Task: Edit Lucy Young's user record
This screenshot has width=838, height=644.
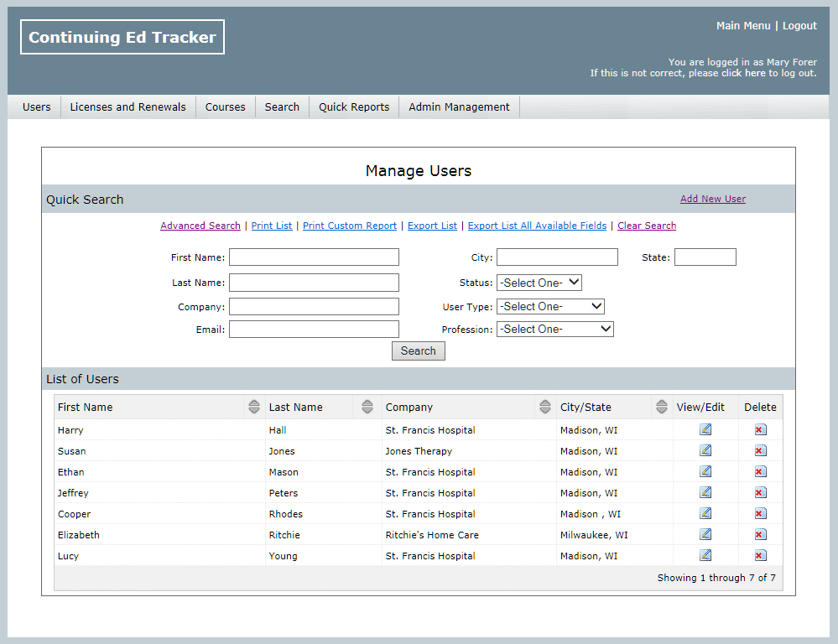Action: pos(705,555)
